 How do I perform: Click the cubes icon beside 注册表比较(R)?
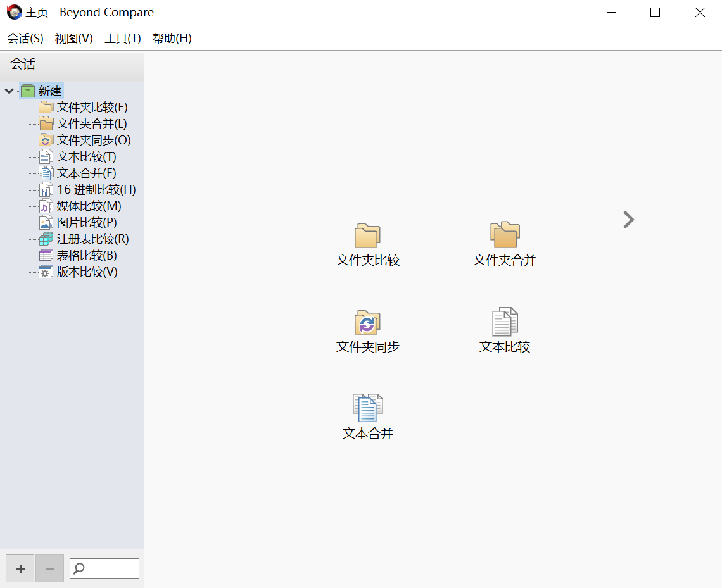coord(46,239)
